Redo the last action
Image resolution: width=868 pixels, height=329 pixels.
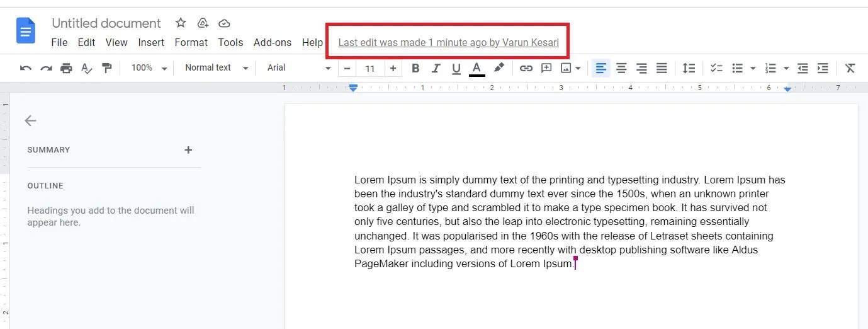click(x=46, y=68)
